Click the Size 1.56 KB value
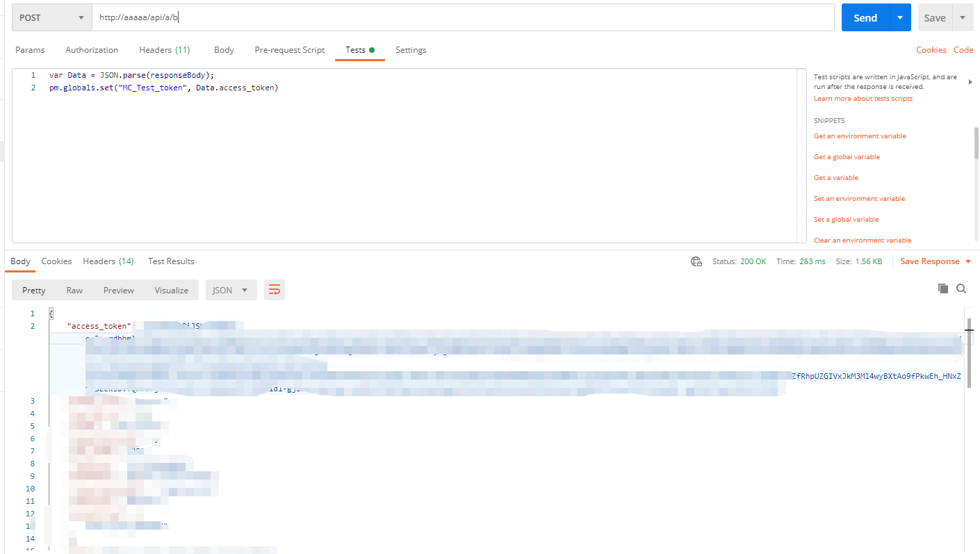The height and width of the screenshot is (554, 980). point(869,261)
